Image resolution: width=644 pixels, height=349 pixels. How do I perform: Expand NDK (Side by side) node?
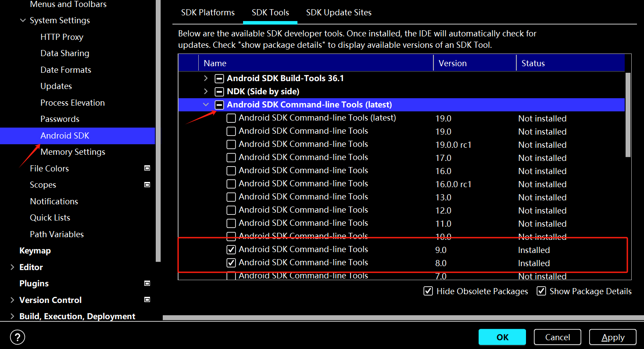(x=206, y=92)
